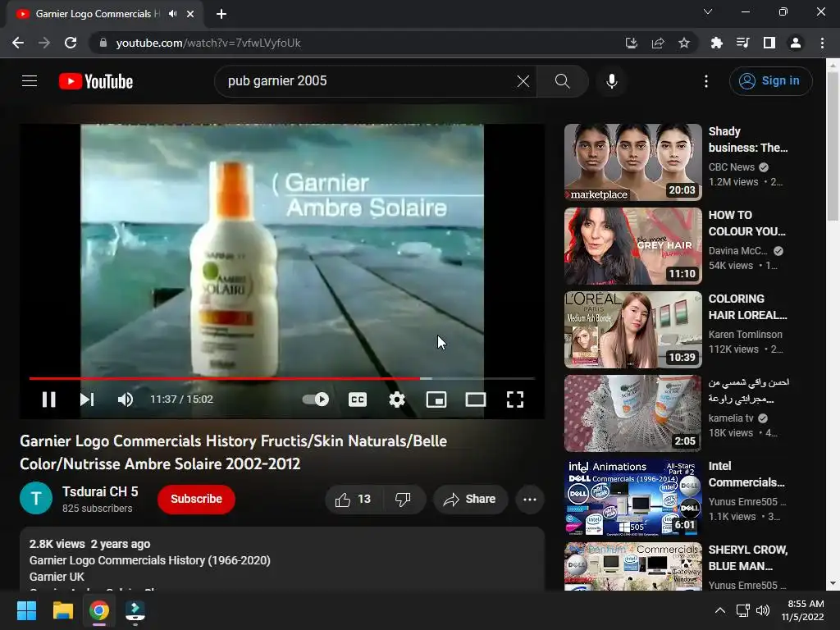
Task: Click the address bar URL
Action: pos(208,43)
